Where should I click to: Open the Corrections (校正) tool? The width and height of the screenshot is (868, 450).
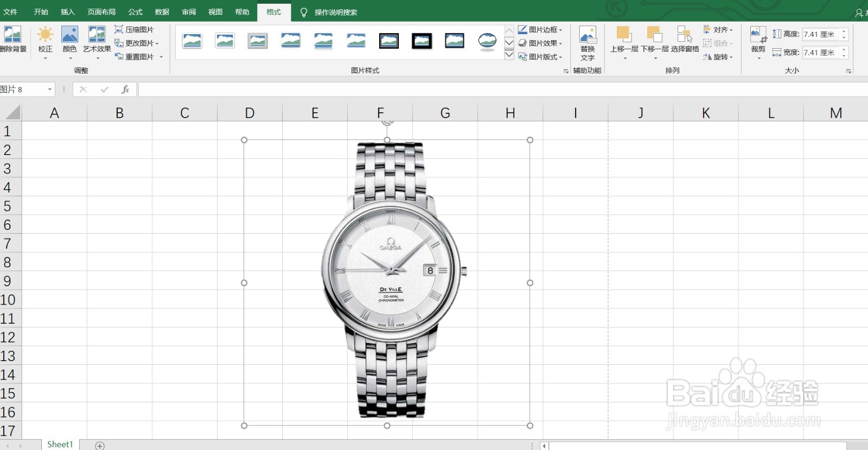(x=45, y=42)
